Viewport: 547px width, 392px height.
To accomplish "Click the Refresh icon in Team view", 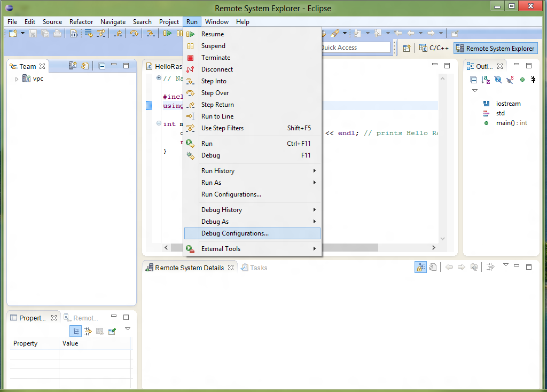I will point(85,66).
